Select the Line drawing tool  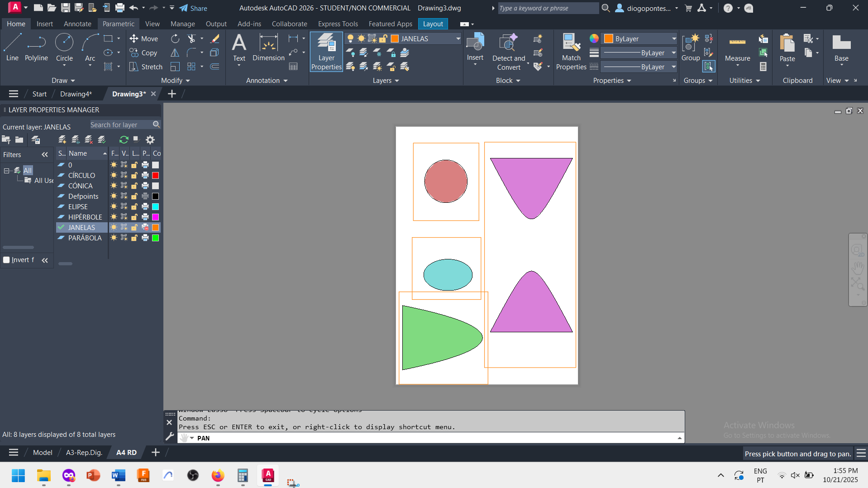click(x=12, y=47)
